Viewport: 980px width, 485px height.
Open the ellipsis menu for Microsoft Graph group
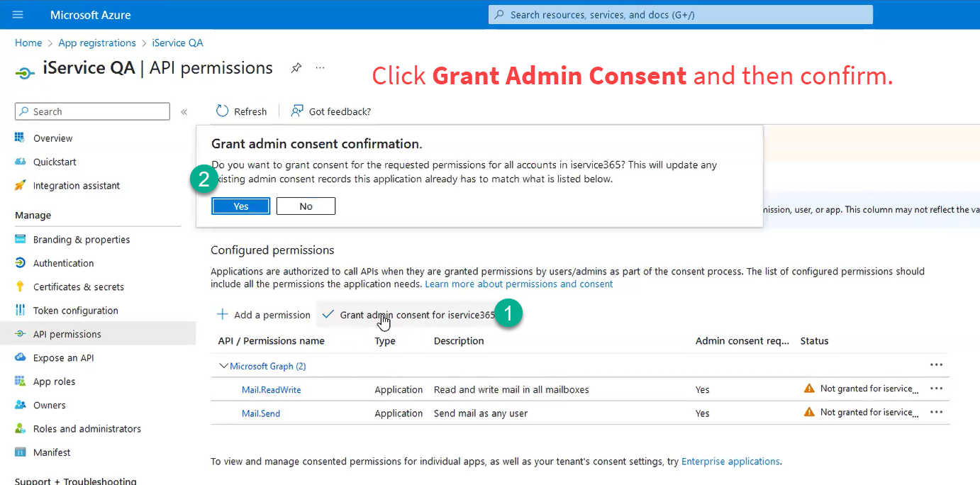[x=936, y=364]
